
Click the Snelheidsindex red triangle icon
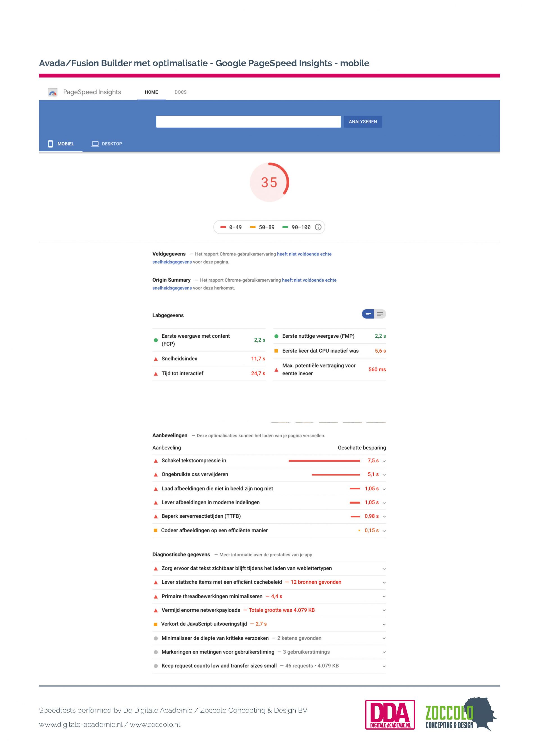(156, 359)
